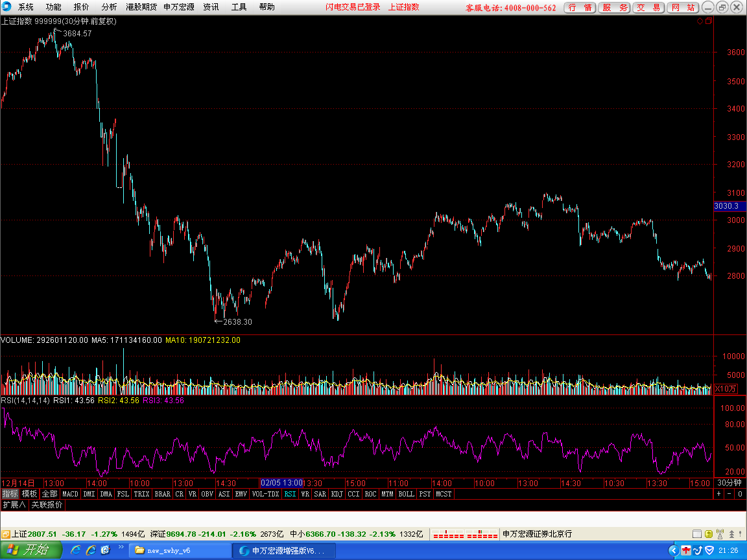The height and width of the screenshot is (560, 747).
Task: Click the app logo icon in the title bar
Action: 6,6
